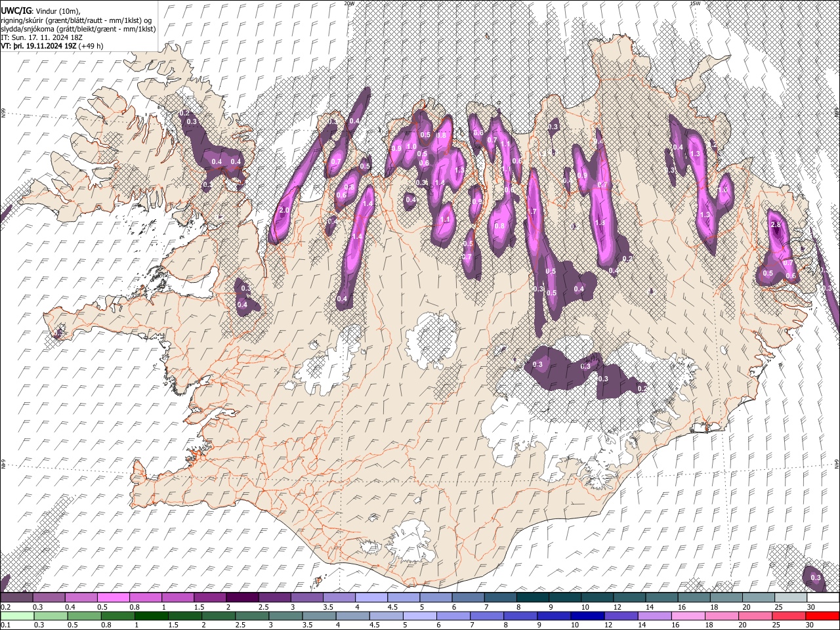Click the light gray 25 snow scale swatch
Viewport: 840px width, 630px height.
pos(791,598)
